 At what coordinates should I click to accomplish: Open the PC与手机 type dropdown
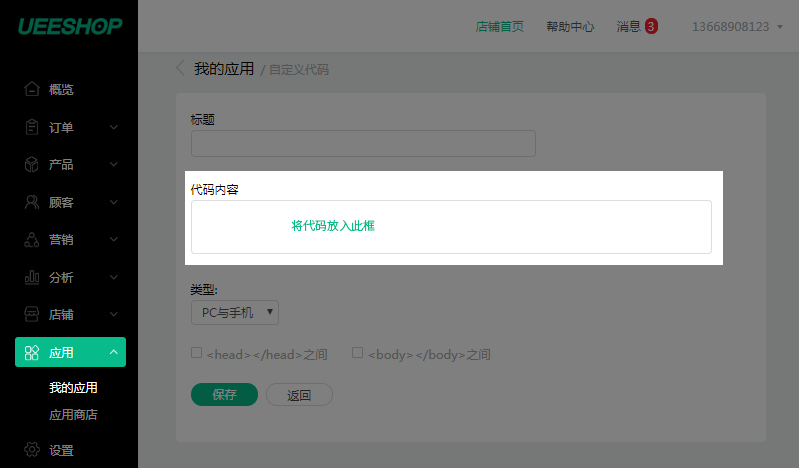pyautogui.click(x=235, y=313)
